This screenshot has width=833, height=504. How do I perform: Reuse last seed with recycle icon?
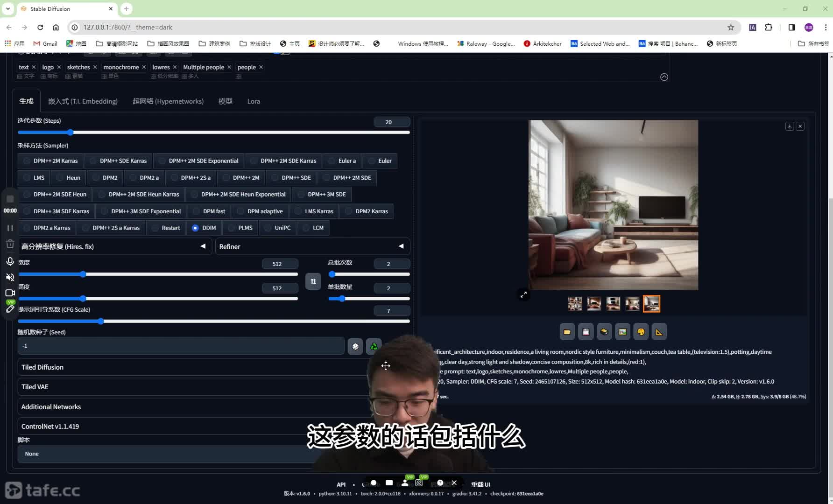pos(374,346)
